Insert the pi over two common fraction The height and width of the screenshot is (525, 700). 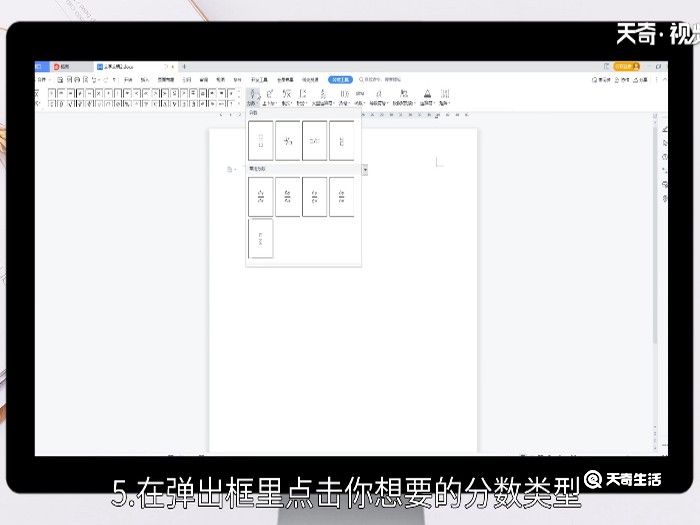click(261, 238)
